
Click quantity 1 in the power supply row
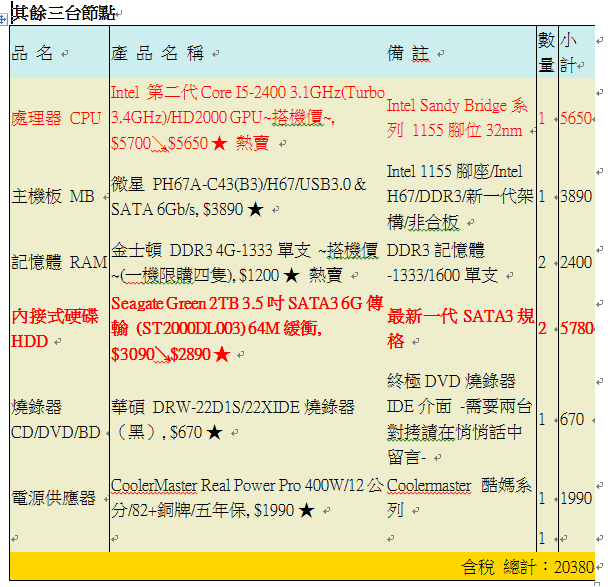coord(542,498)
